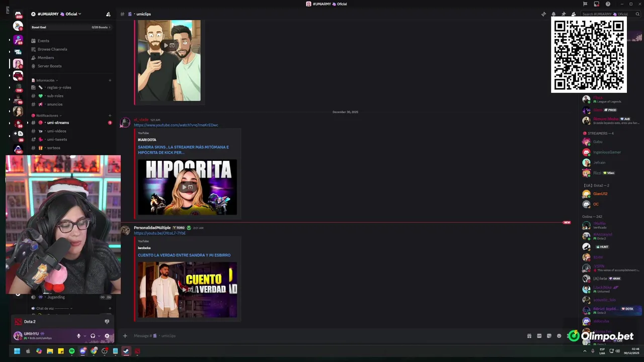Open the Boost Goal progress bar
Screen dimensions: 644x362
pyautogui.click(x=70, y=27)
